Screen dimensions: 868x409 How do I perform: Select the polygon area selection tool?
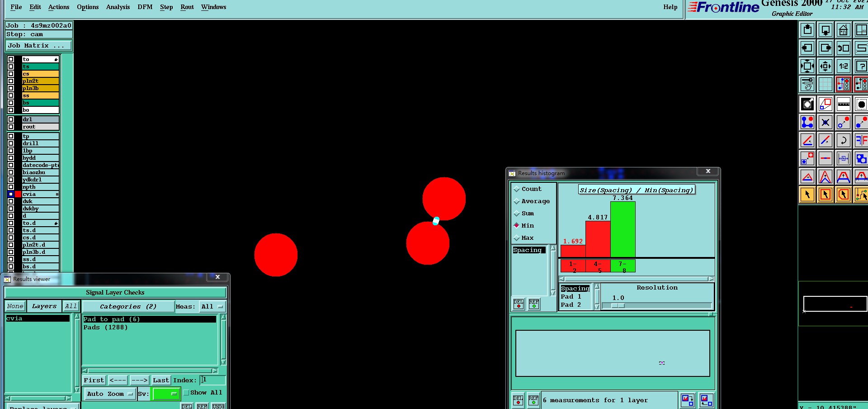point(844,195)
